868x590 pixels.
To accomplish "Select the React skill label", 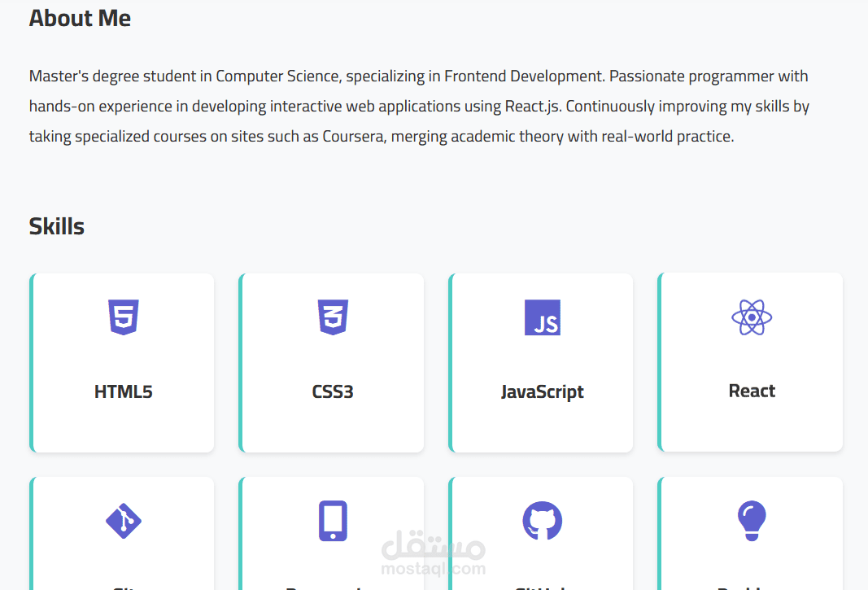I will click(x=752, y=391).
